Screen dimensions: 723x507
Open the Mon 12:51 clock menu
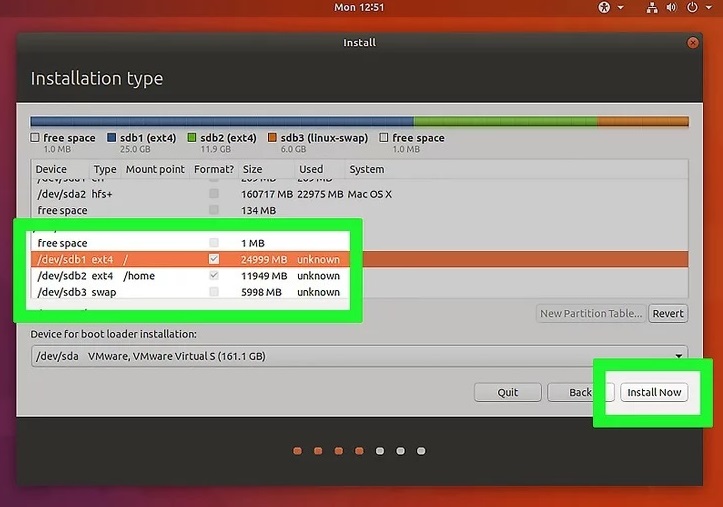359,7
